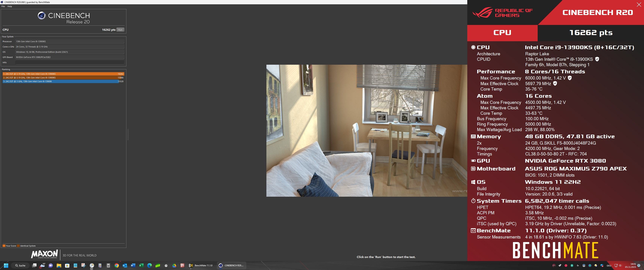Select the top ranking row scoring 16262

point(63,74)
